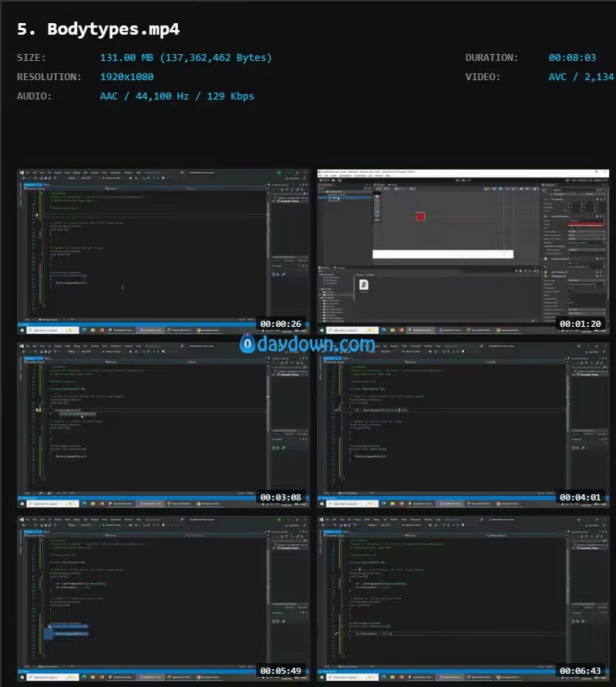Select the C# script file icon in Unity

pos(364,285)
